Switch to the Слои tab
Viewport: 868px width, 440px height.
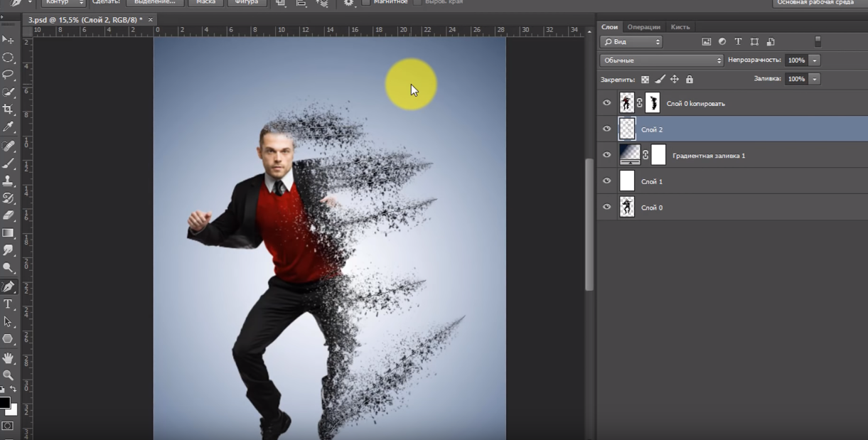click(x=610, y=27)
